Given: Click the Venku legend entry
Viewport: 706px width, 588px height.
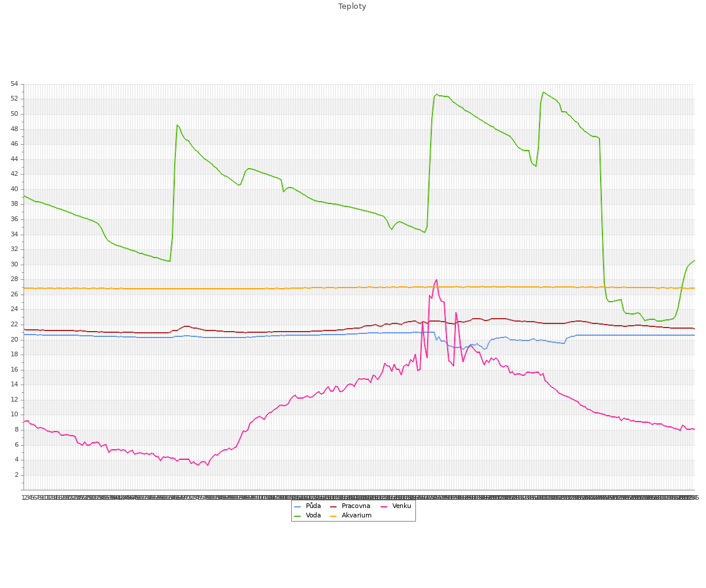Looking at the screenshot, I should pyautogui.click(x=396, y=506).
